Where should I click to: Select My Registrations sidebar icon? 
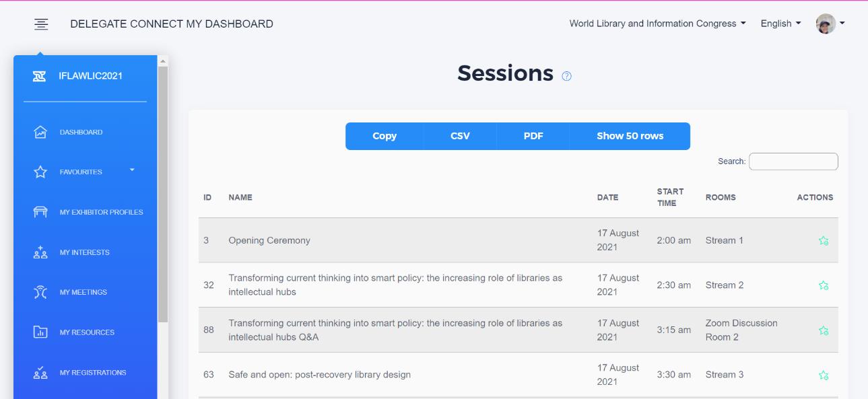click(x=40, y=372)
